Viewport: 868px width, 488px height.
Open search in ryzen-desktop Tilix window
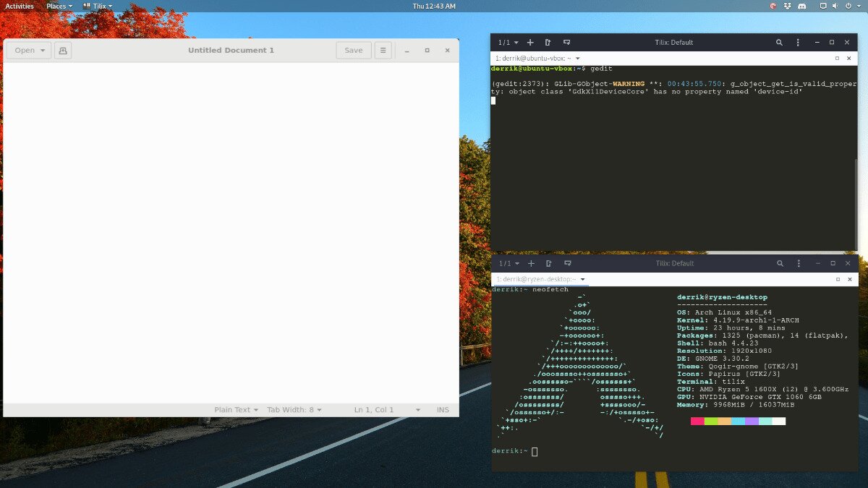(x=779, y=264)
